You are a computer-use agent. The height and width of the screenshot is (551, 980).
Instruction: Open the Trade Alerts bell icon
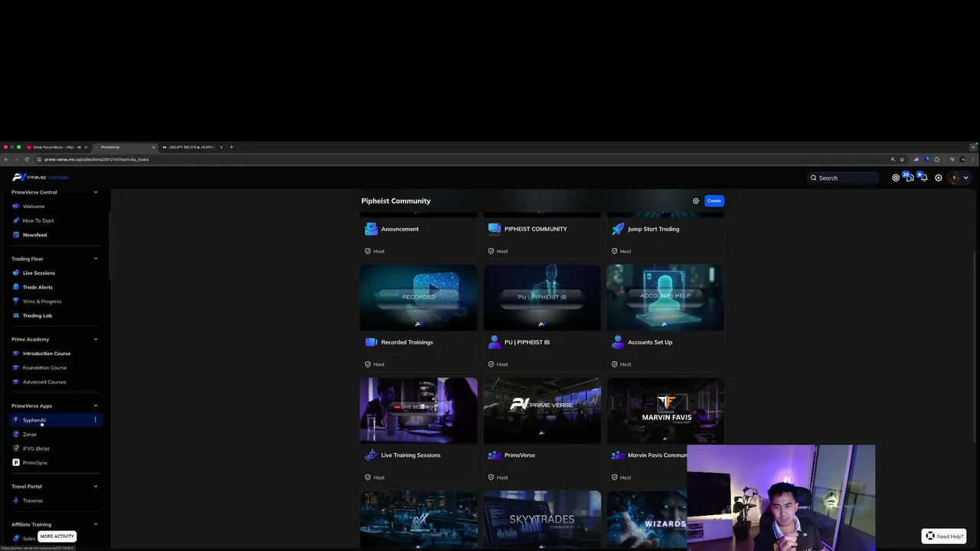[x=16, y=287]
